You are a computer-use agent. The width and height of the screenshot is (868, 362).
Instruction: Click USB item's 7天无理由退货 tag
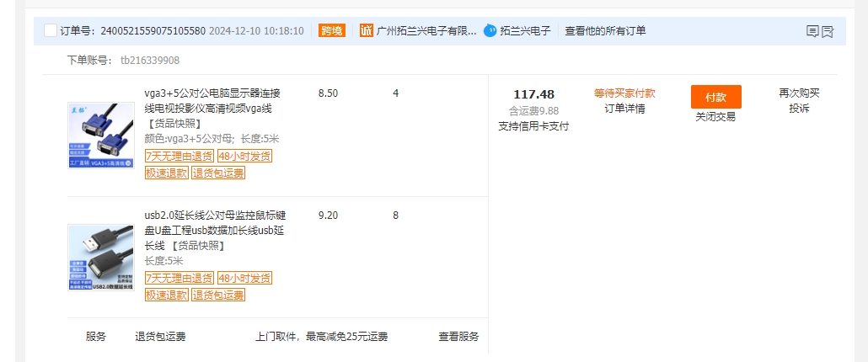click(179, 279)
